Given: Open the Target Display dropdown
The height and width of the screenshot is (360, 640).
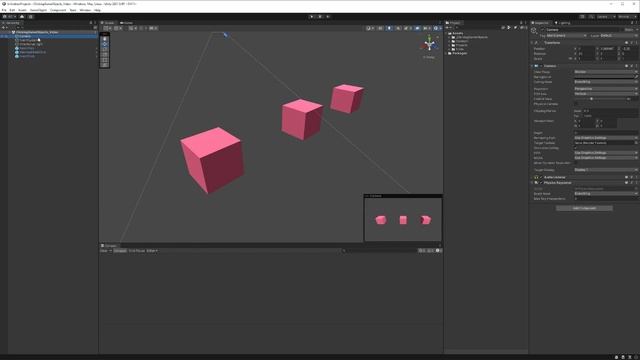Looking at the screenshot, I should [x=606, y=170].
